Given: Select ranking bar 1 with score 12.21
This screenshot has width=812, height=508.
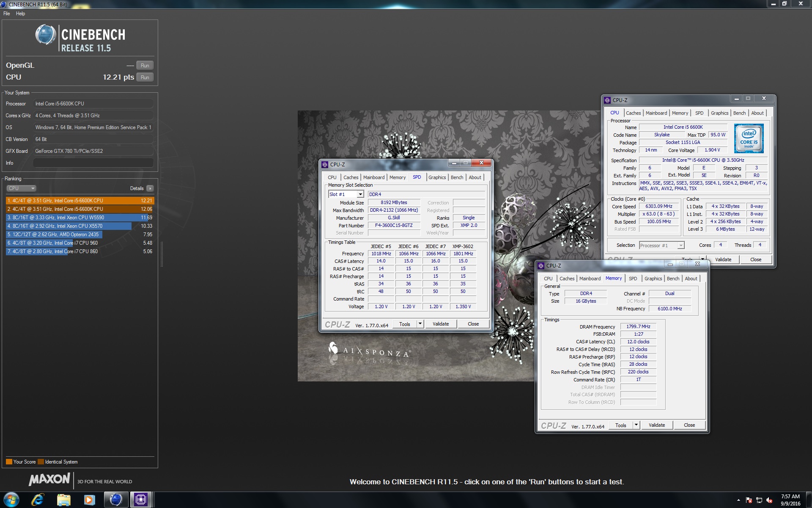Looking at the screenshot, I should tap(80, 201).
